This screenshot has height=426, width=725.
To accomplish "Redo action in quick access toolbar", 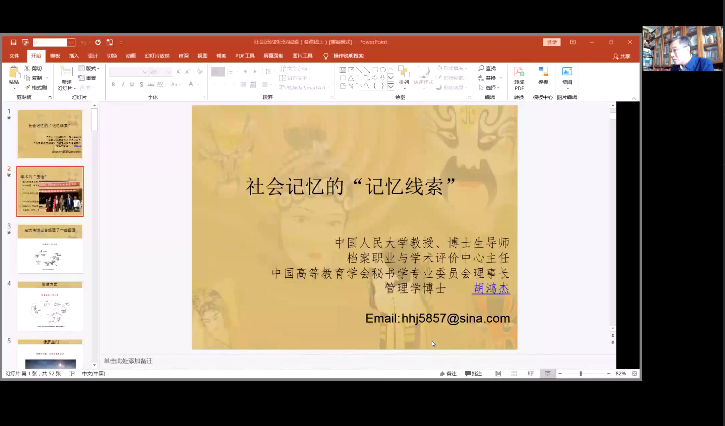I will click(x=98, y=42).
